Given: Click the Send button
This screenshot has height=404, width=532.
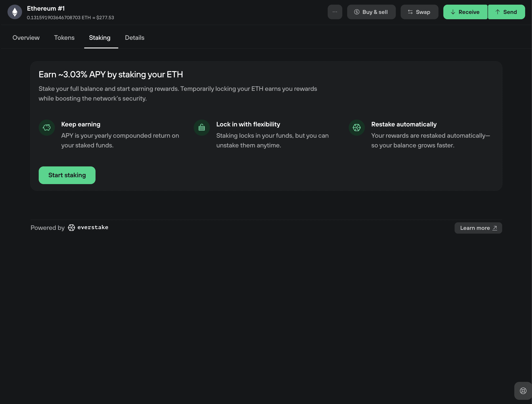Looking at the screenshot, I should (506, 12).
